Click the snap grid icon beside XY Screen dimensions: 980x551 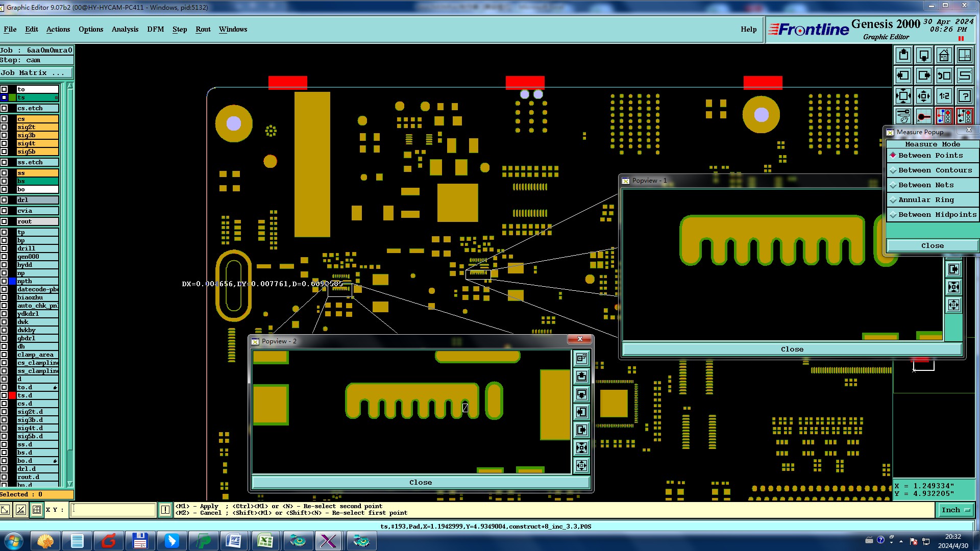tap(37, 510)
